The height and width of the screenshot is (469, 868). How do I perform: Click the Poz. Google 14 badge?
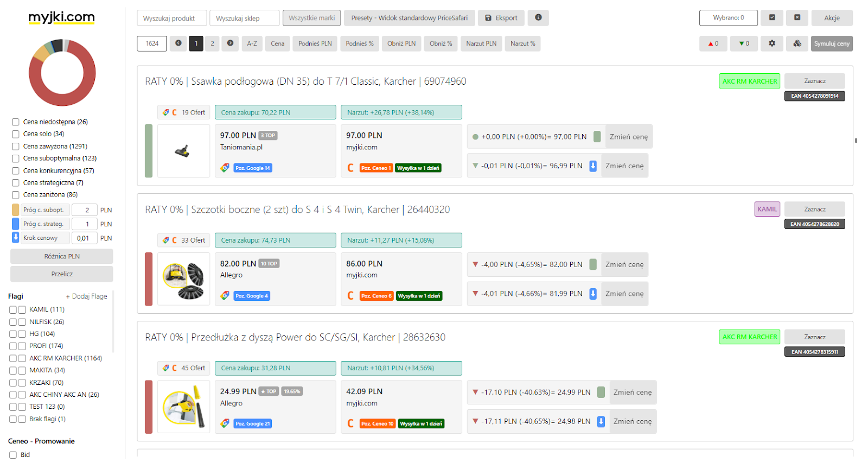(x=253, y=168)
